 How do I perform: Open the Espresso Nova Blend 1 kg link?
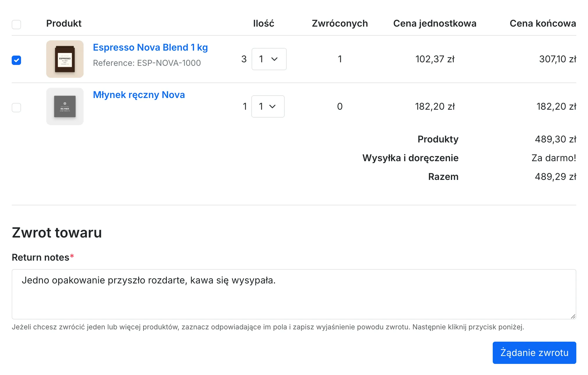tap(150, 47)
